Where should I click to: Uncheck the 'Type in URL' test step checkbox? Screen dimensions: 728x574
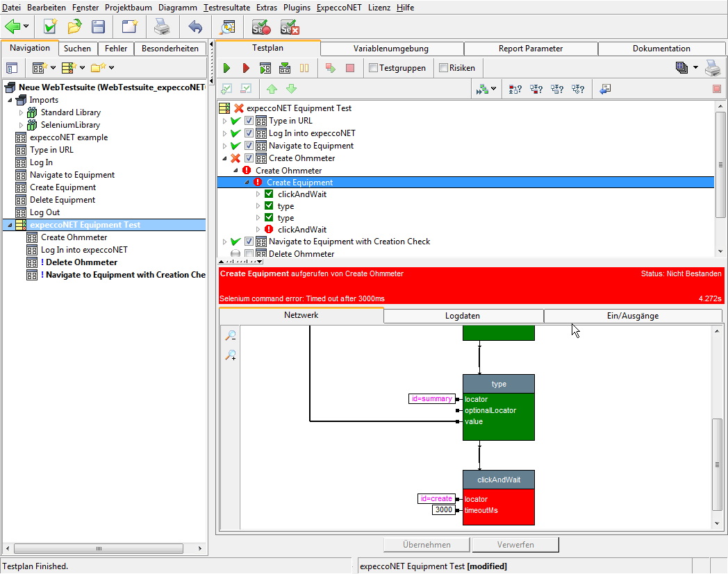click(249, 121)
